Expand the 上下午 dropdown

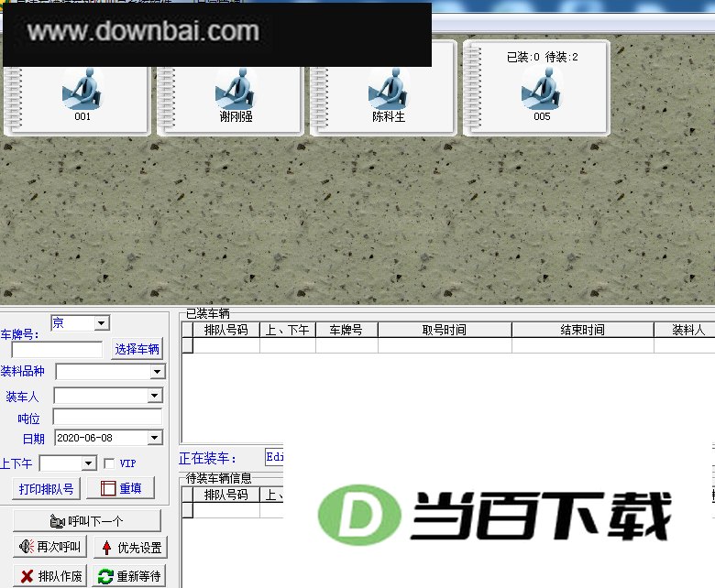[89, 463]
